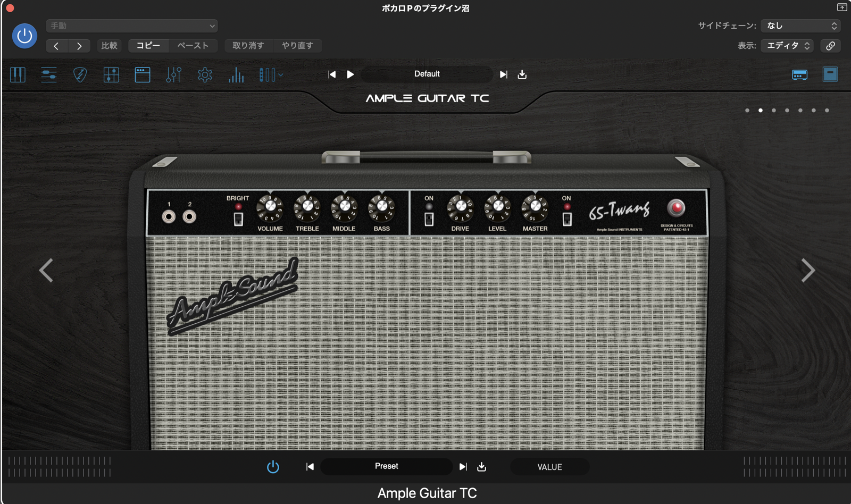
Task: Click the link chain icon button
Action: click(x=830, y=46)
